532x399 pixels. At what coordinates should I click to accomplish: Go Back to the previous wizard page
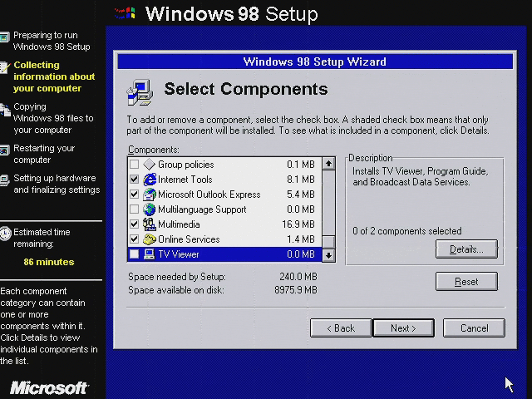(x=341, y=328)
